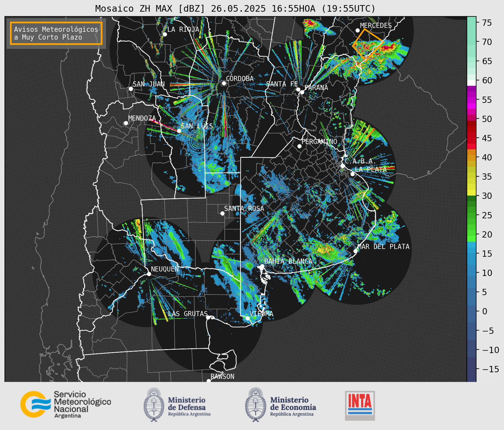This screenshot has height=430, width=504.
Task: Click the SAN LUIS city label
Action: [x=197, y=126]
